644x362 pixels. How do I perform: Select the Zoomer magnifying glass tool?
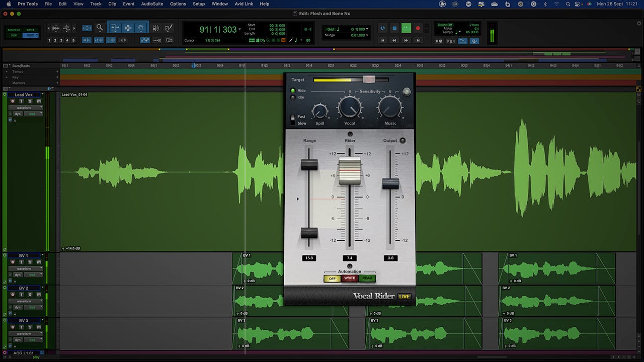point(100,28)
